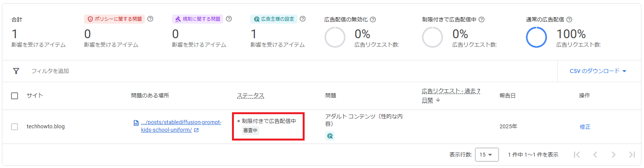Select the ポリシーに関する問題 filter chip

pos(115,19)
